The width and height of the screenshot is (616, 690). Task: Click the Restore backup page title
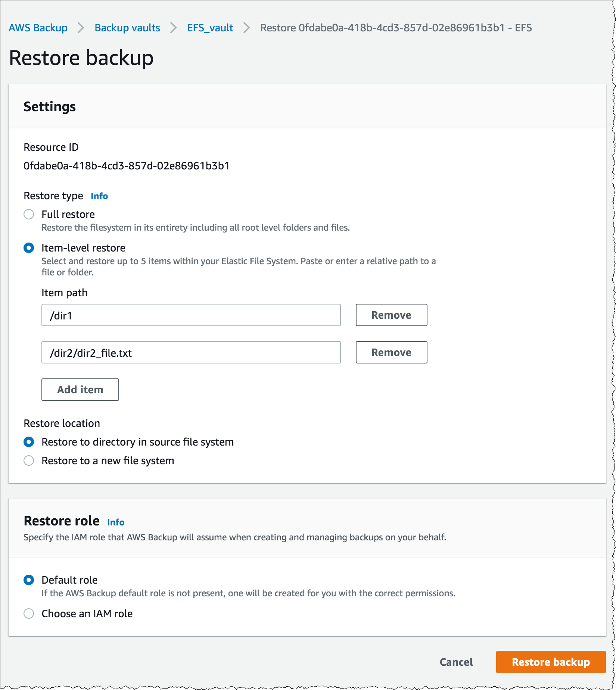click(81, 58)
